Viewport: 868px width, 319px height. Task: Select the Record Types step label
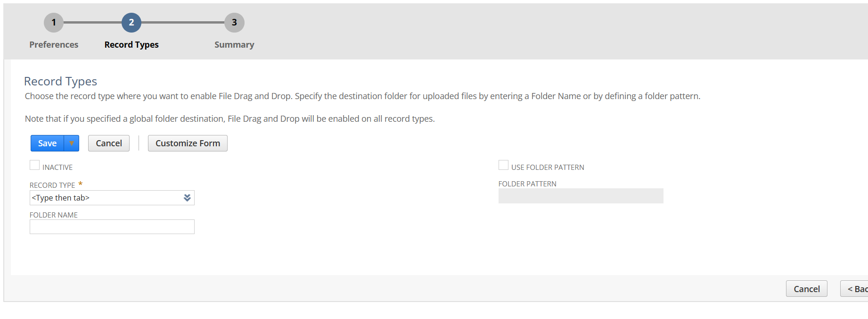pos(131,45)
